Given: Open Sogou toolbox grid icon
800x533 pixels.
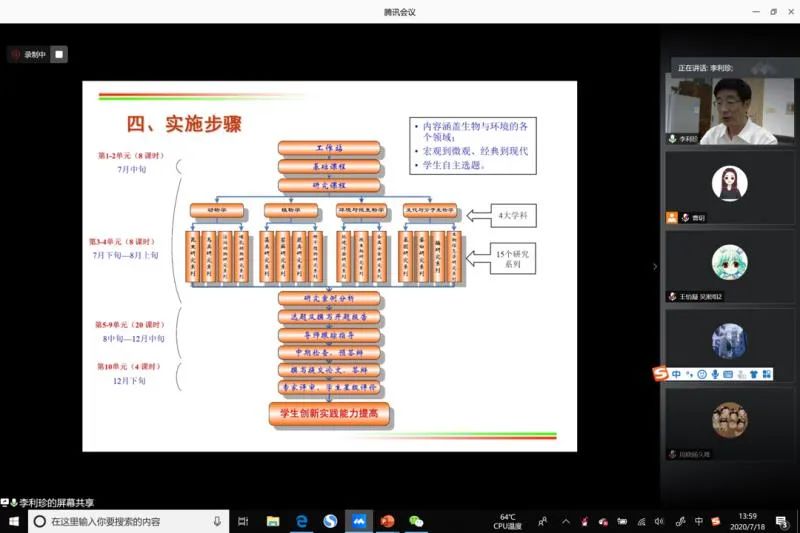Looking at the screenshot, I should [766, 374].
